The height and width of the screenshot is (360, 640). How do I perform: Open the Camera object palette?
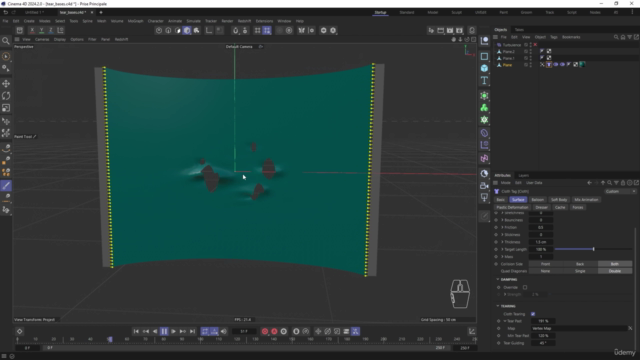484,186
